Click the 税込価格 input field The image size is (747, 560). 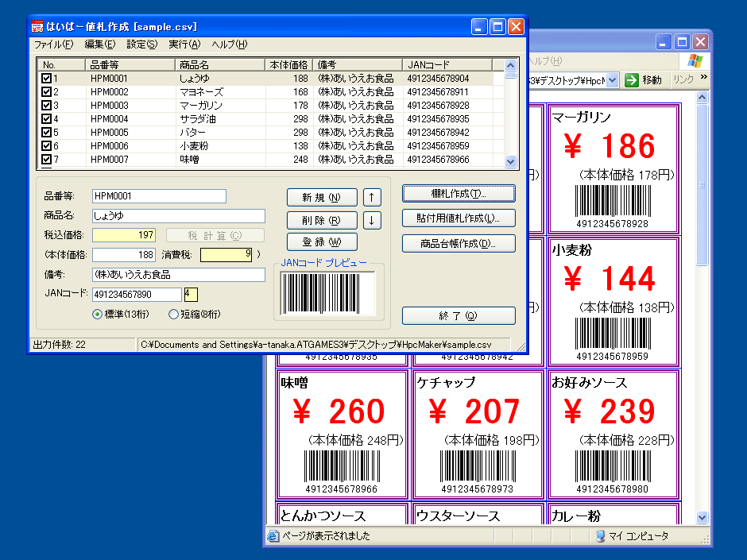(x=124, y=235)
